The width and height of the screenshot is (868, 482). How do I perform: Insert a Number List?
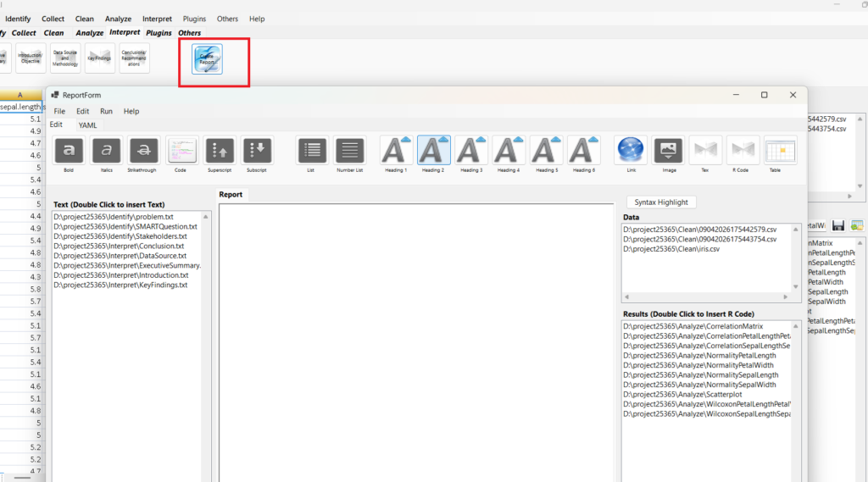(349, 150)
